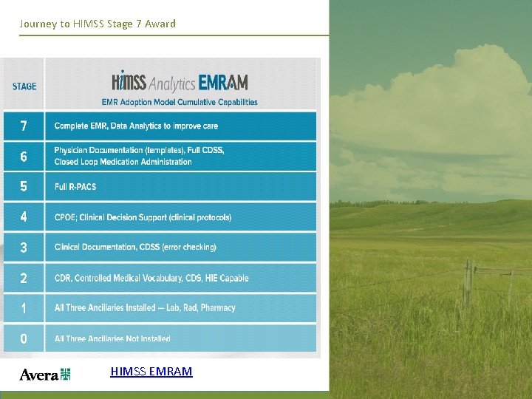
Task: Click stage number 1 cell
Action: [x=24, y=308]
